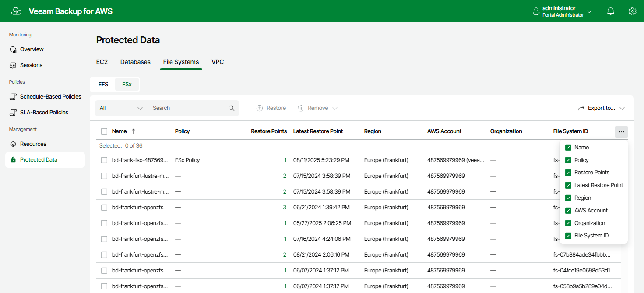Open Overview in the sidebar
The image size is (644, 293).
tap(32, 49)
